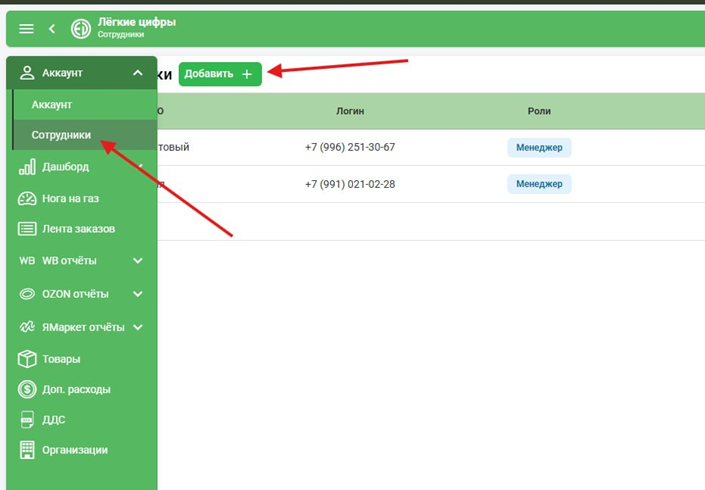Screen dimensions: 705x490
Task: Open the WB отчёты menu label
Action: (69, 261)
